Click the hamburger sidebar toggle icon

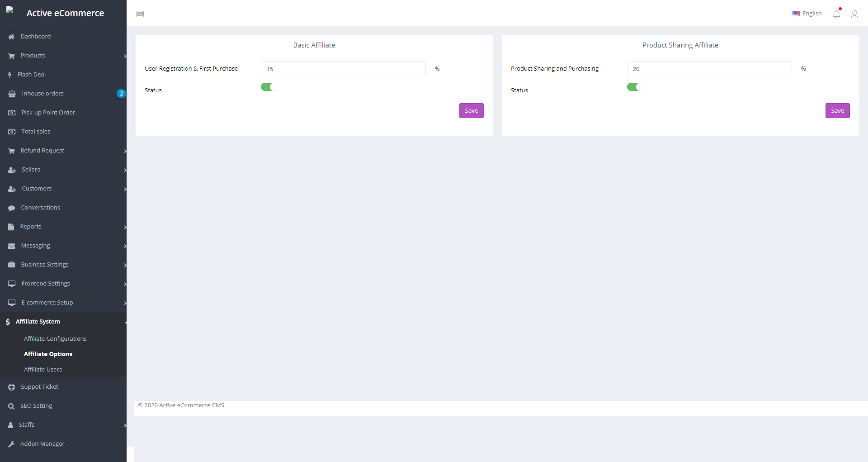coord(140,14)
